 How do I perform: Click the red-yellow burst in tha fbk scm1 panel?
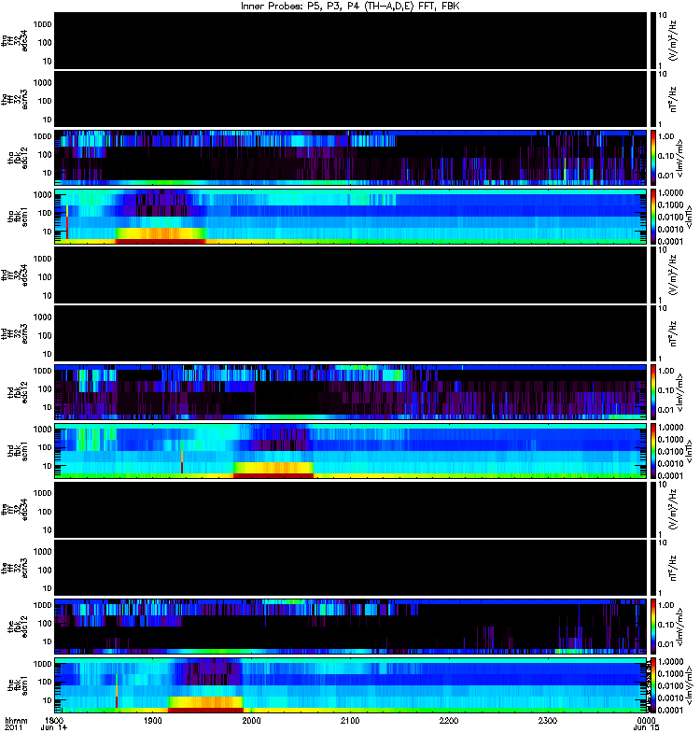(x=161, y=235)
